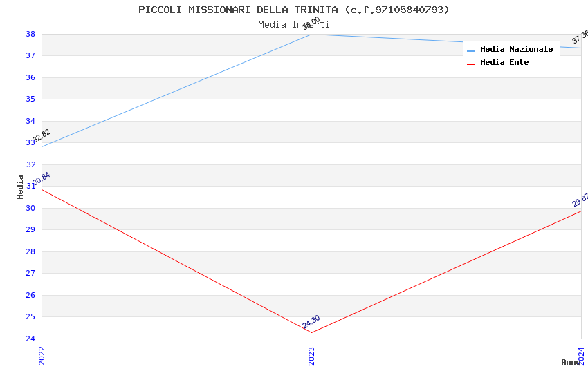Click the y-axis value 26
Viewport: 588px width, 380px height.
pyautogui.click(x=30, y=296)
